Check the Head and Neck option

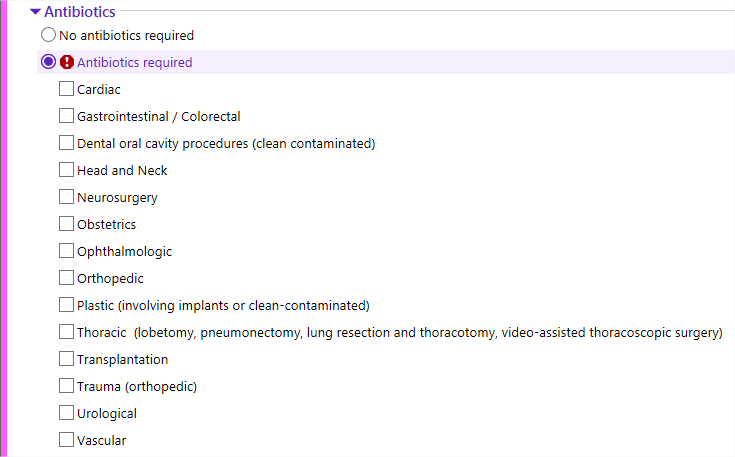66,170
